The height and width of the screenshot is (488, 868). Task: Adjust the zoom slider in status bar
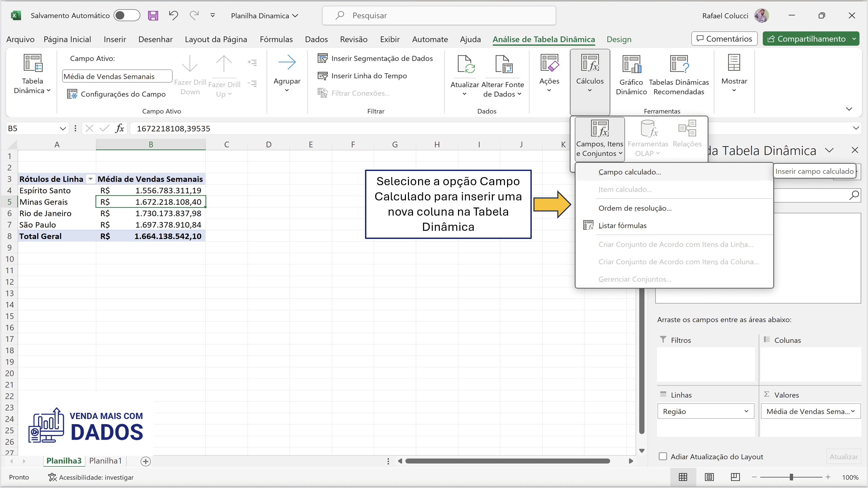click(791, 477)
